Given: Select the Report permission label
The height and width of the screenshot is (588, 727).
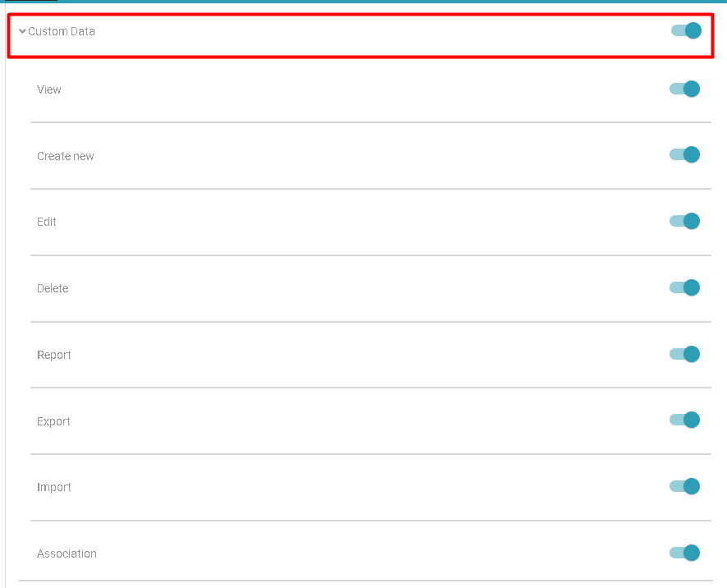Looking at the screenshot, I should (x=54, y=355).
